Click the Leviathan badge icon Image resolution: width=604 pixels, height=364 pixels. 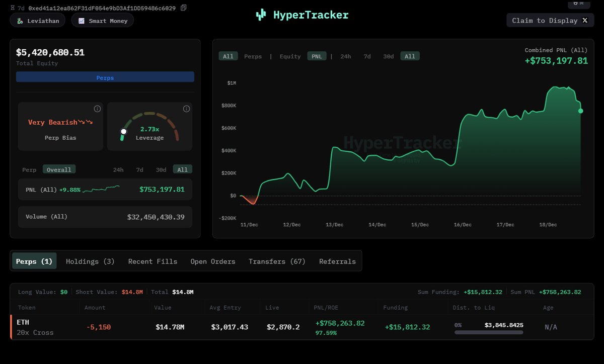pos(20,21)
